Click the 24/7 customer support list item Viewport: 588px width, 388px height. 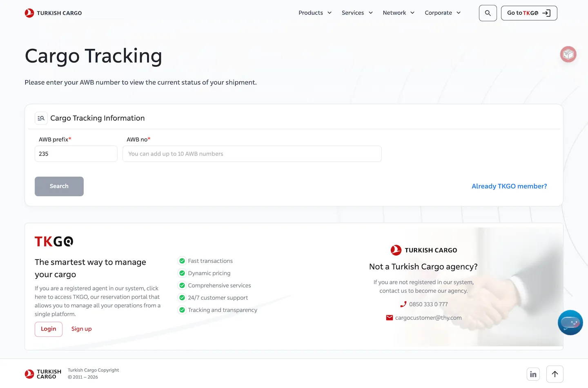213,298
